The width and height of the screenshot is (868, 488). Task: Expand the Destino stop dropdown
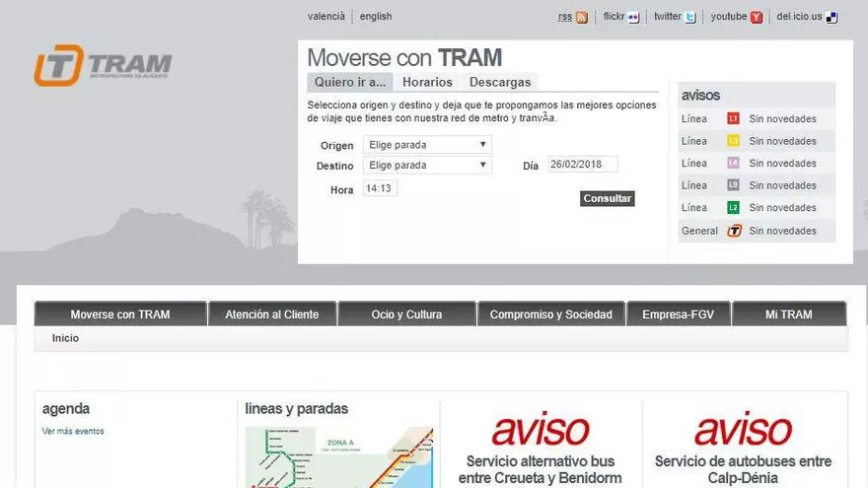(427, 166)
